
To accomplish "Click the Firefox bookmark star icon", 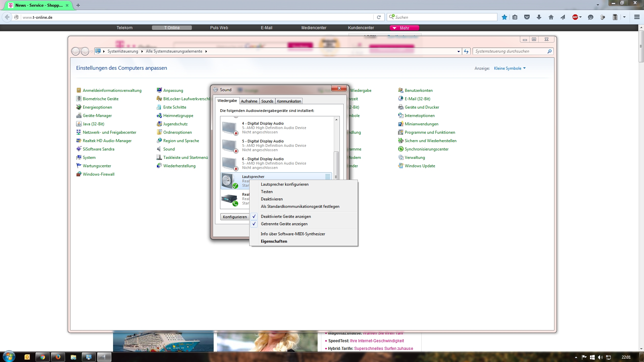I will (x=504, y=17).
